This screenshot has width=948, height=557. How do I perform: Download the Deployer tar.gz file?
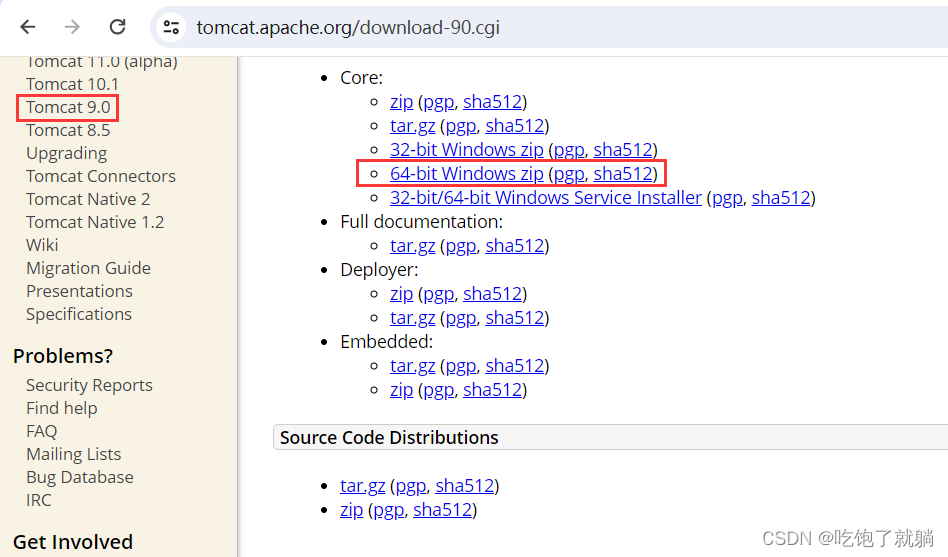[x=412, y=318]
